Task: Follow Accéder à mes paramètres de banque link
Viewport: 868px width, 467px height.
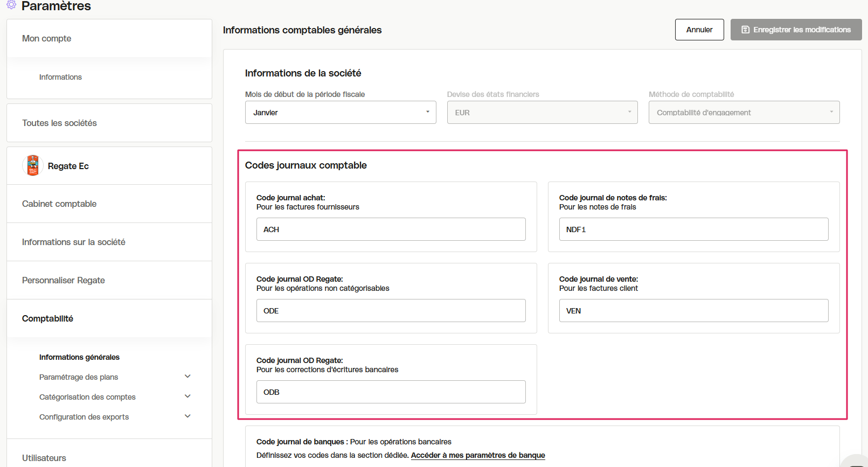Action: click(x=478, y=455)
